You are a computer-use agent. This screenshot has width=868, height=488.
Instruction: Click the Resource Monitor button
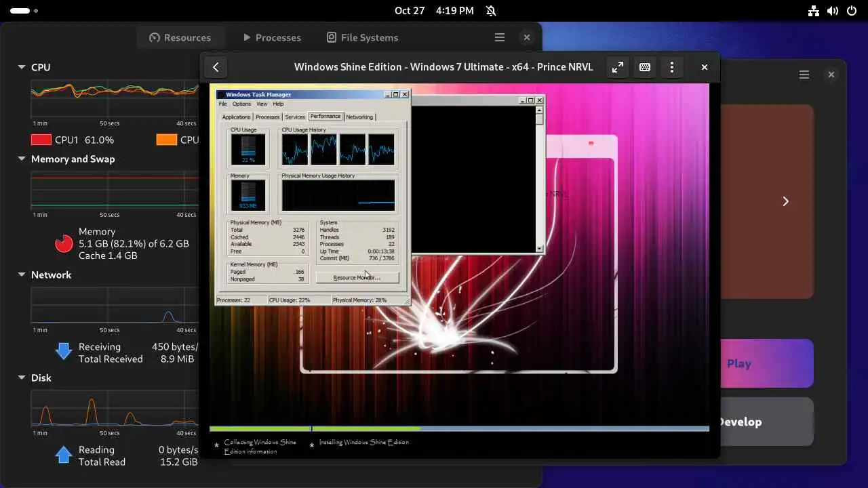pos(357,278)
